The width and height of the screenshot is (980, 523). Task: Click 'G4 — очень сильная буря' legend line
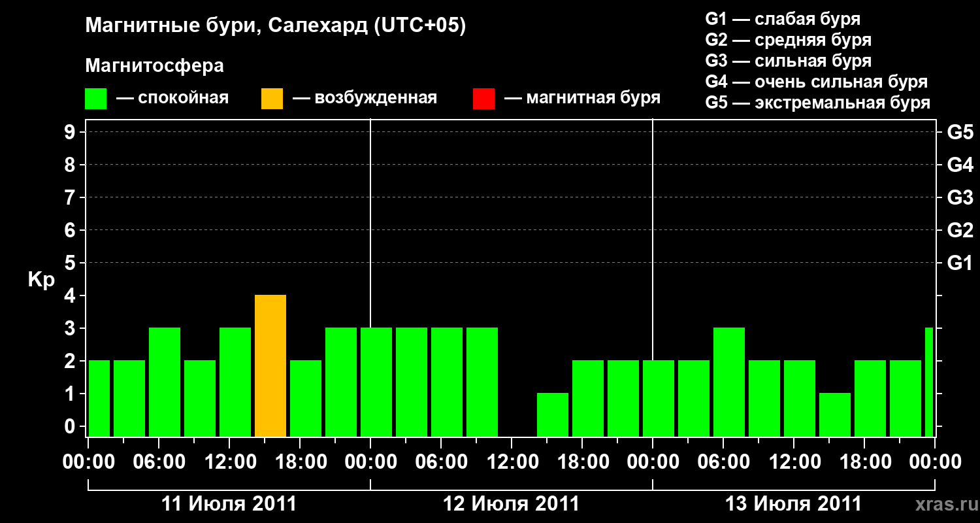[x=817, y=82]
